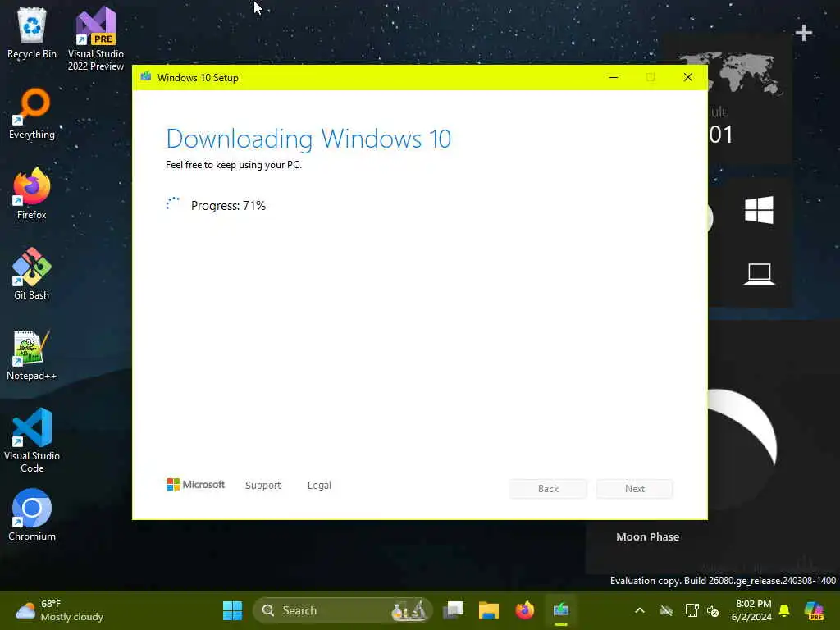Click the world map widget
840x630 pixels.
click(745, 73)
